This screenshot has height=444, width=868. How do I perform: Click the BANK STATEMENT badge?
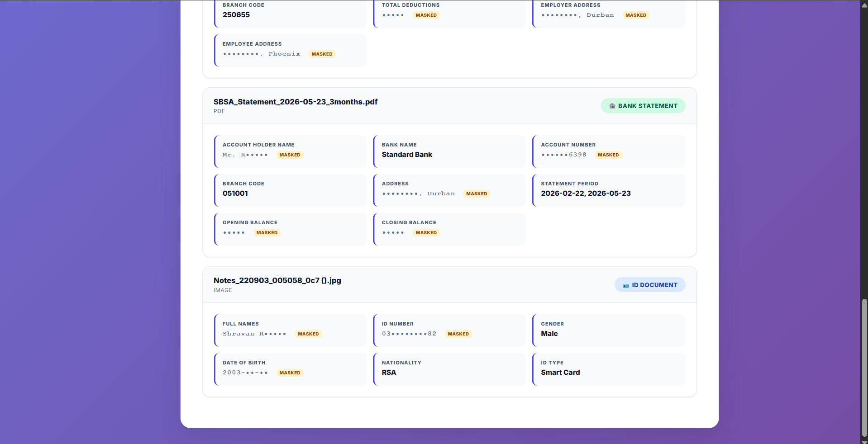pyautogui.click(x=643, y=106)
